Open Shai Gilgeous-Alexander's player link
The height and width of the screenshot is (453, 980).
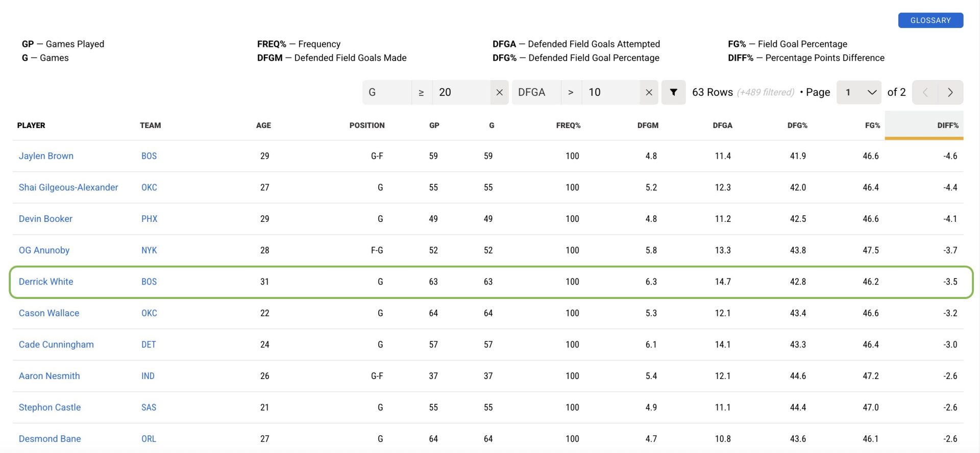tap(68, 187)
